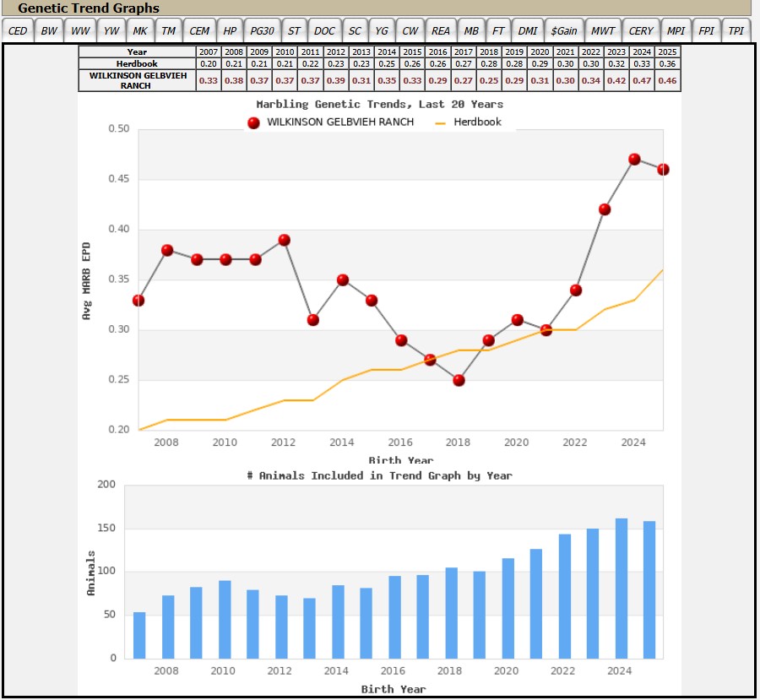Switch to the MWT tab
The image size is (760, 700).
click(x=603, y=30)
